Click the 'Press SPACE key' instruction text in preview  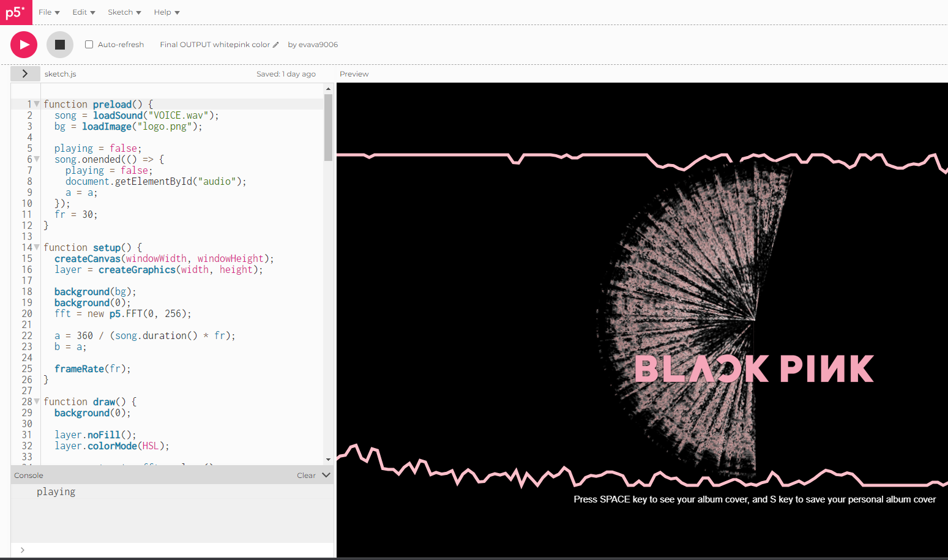click(755, 499)
